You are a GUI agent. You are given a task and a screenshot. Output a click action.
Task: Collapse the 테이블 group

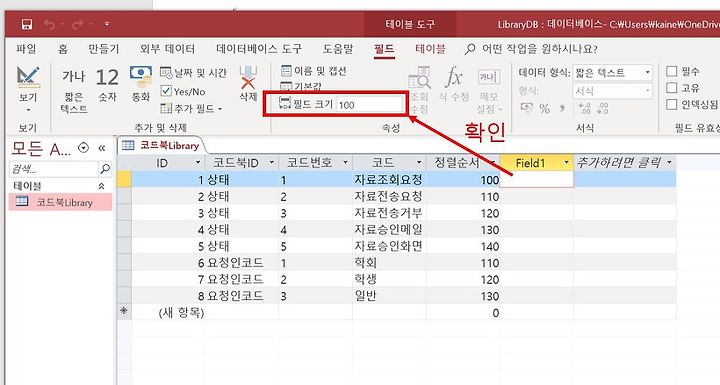(x=101, y=186)
